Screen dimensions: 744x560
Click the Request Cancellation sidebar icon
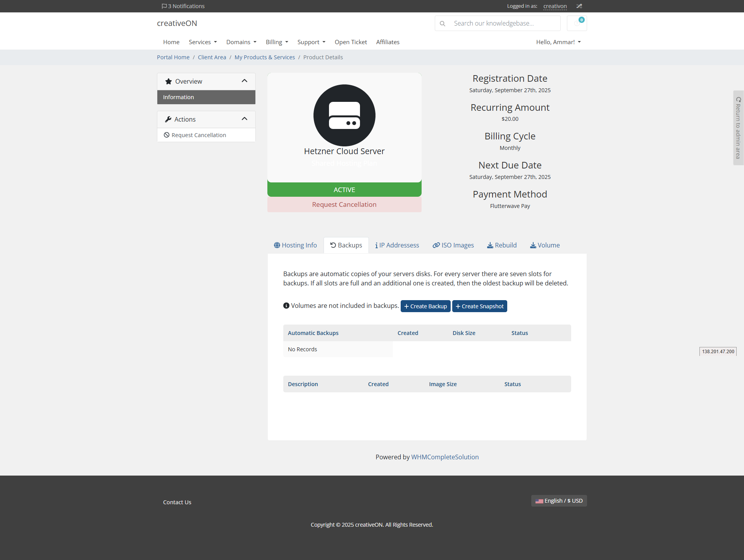167,135
